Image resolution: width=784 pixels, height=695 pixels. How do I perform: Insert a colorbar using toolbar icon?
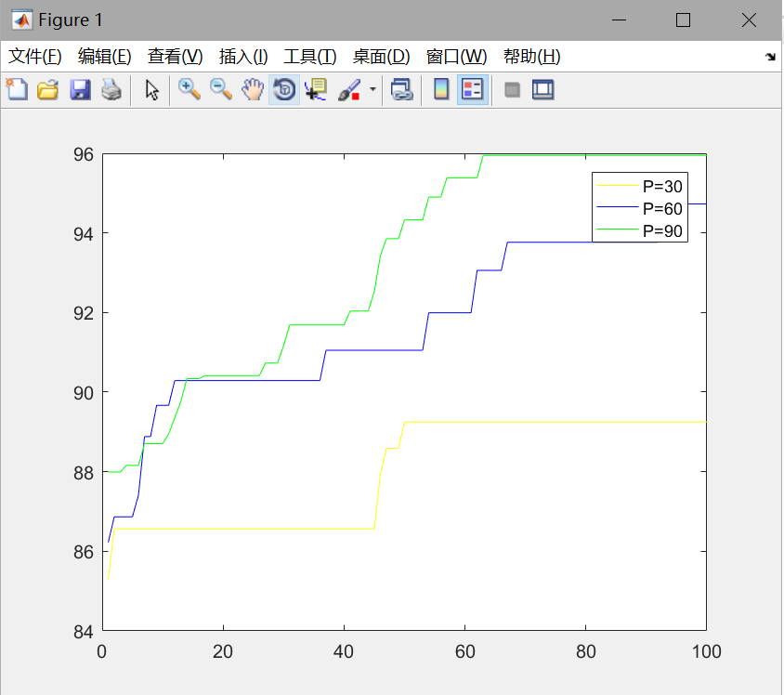click(x=441, y=90)
